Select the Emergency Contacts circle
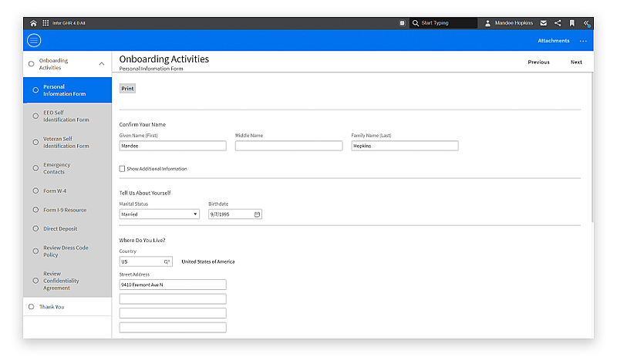 coord(35,168)
